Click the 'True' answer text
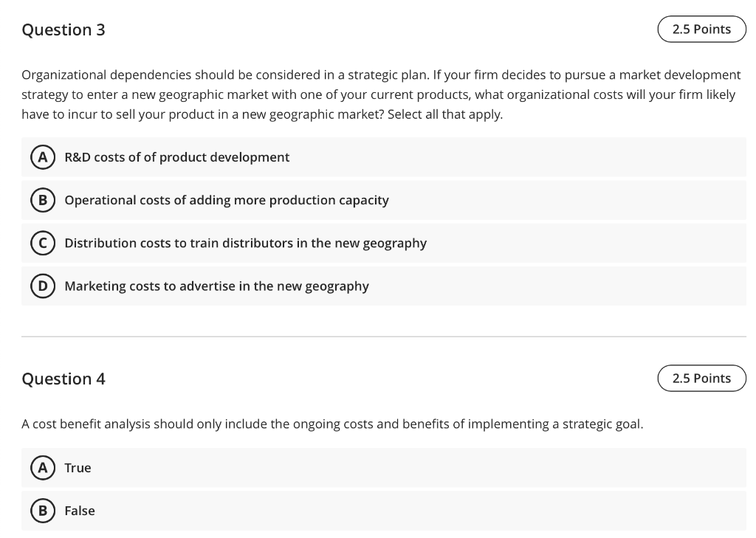 [x=78, y=468]
